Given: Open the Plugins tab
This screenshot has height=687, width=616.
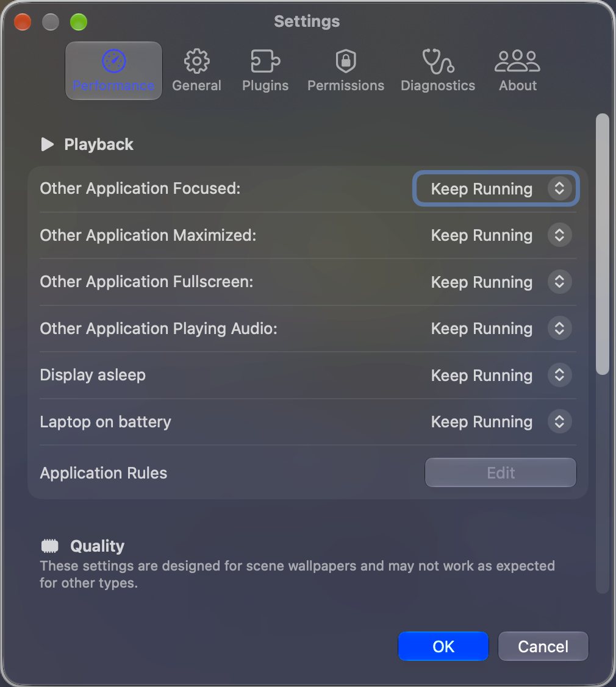Looking at the screenshot, I should pyautogui.click(x=265, y=71).
